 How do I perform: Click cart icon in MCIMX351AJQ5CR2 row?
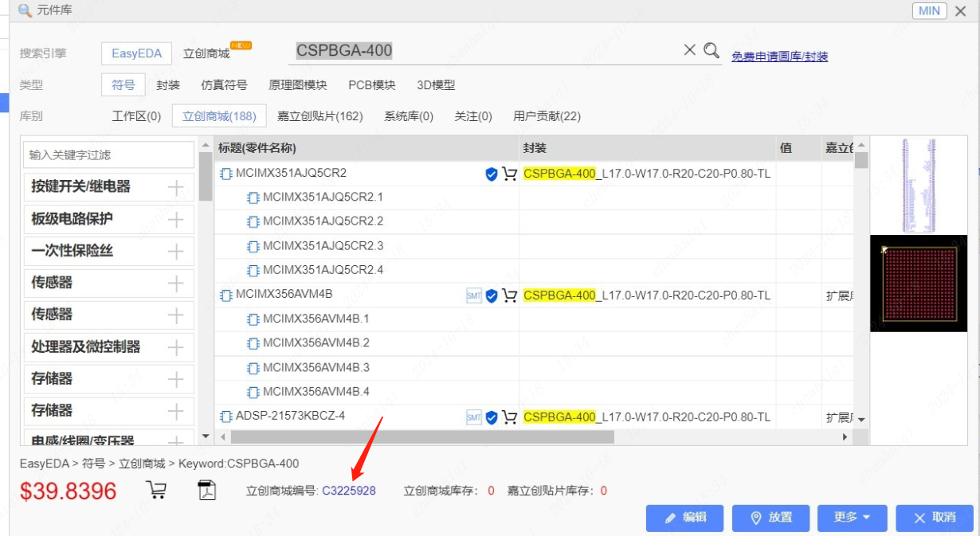click(509, 174)
